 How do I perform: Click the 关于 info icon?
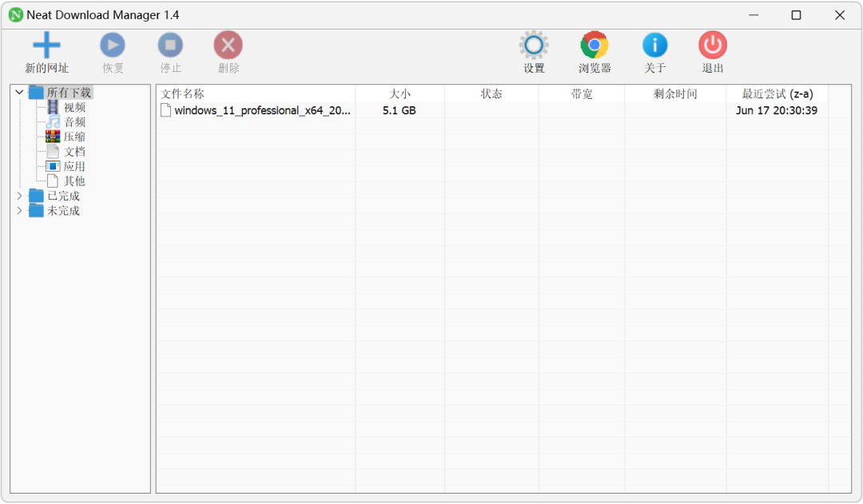655,45
